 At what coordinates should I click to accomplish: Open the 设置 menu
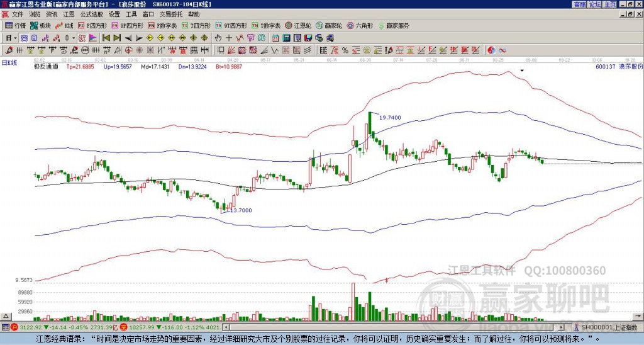(114, 14)
